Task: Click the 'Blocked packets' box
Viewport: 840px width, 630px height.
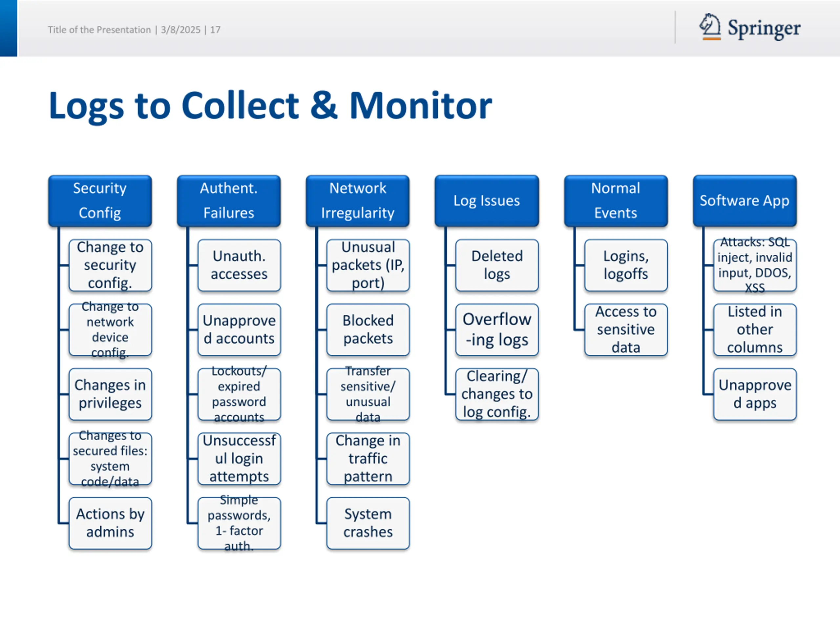Action: coord(368,330)
